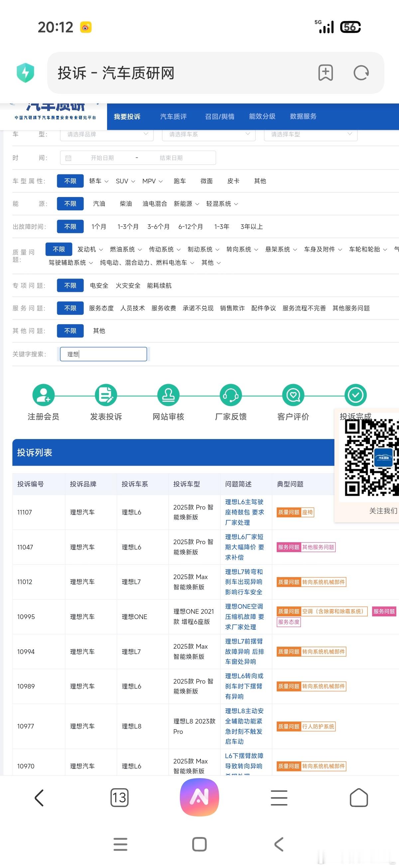Image resolution: width=399 pixels, height=868 pixels.
Task: Open complaint 理想L6厂家短期大幅降价
Action: click(244, 547)
